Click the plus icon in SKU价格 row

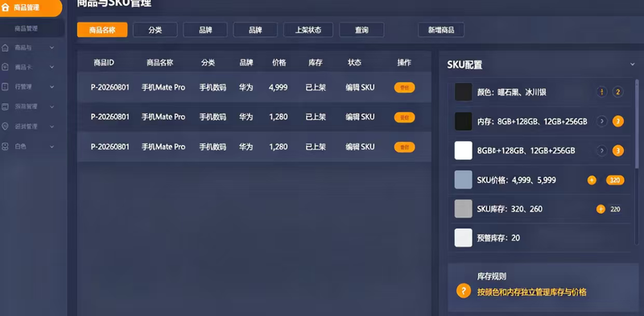pyautogui.click(x=592, y=180)
